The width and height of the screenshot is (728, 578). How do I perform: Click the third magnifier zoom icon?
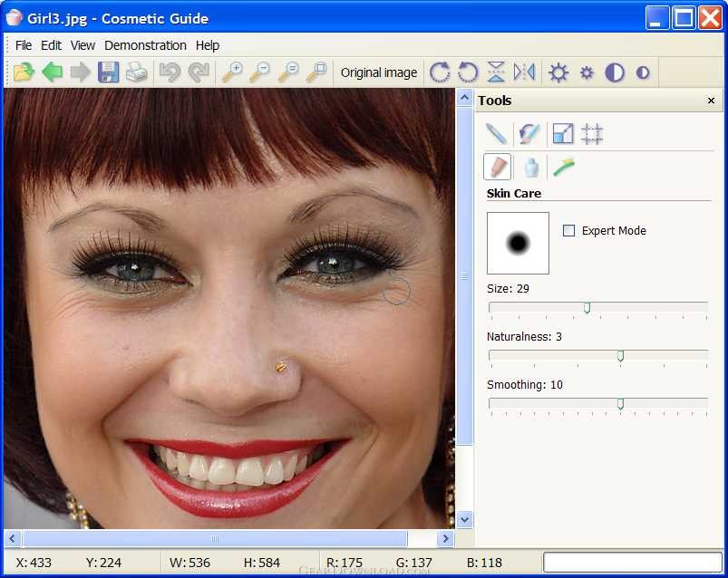[x=288, y=72]
